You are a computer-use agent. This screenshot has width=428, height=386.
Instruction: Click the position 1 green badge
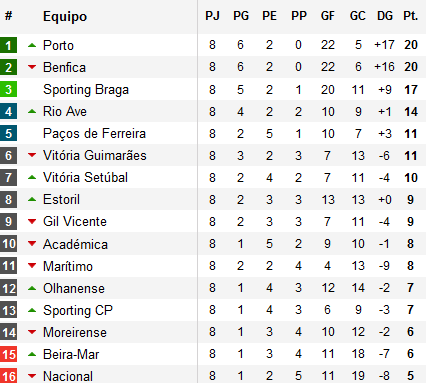pyautogui.click(x=8, y=45)
